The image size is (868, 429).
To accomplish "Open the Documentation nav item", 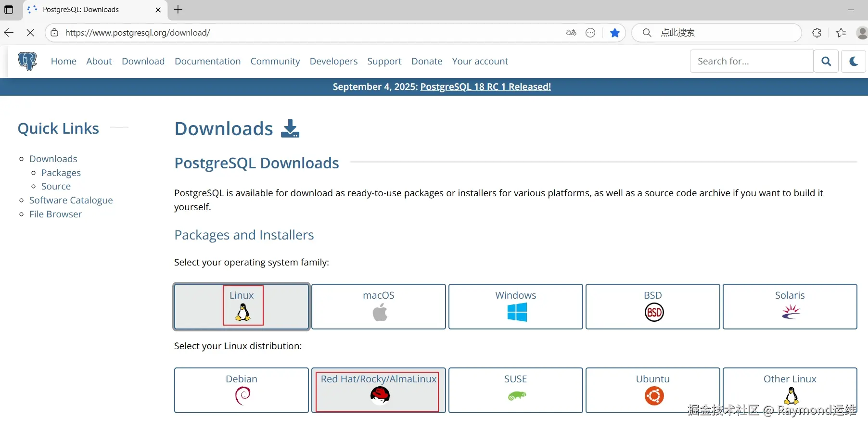I will click(208, 61).
